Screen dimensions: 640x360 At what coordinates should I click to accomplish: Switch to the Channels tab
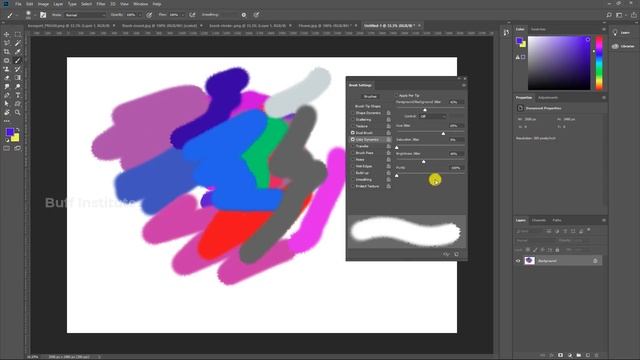tap(539, 220)
